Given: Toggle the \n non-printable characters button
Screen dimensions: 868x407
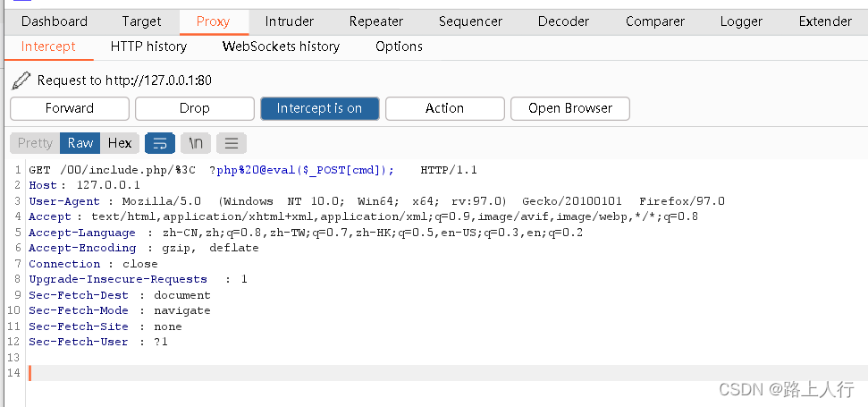Looking at the screenshot, I should click(196, 143).
